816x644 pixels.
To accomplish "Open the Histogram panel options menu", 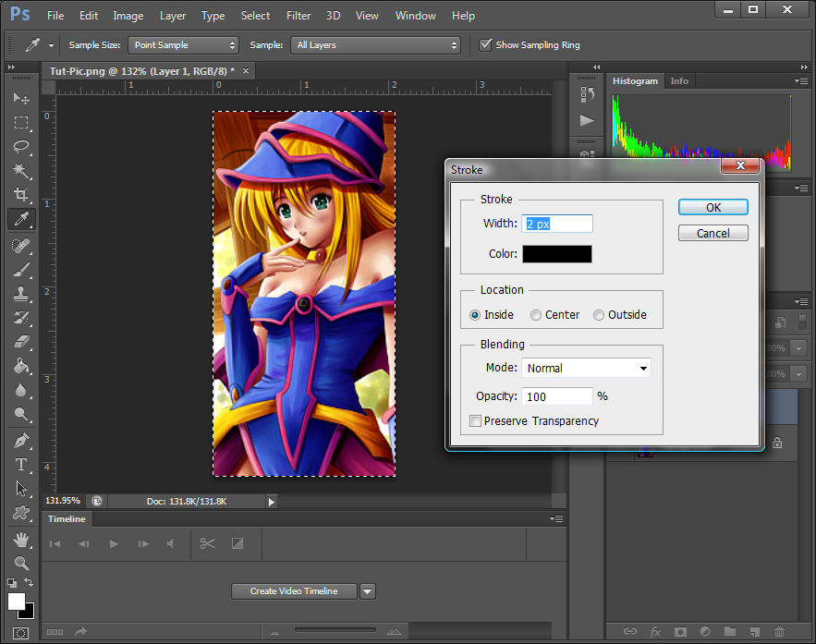I will coord(801,80).
